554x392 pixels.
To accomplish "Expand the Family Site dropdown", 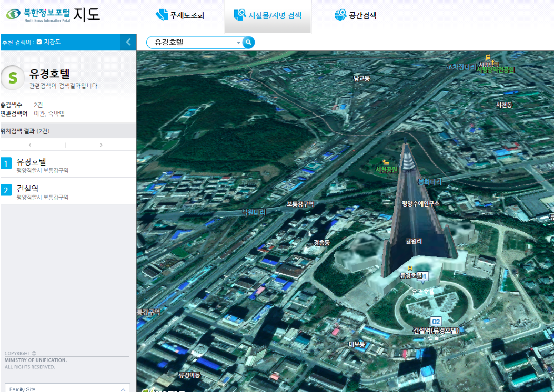I will pyautogui.click(x=123, y=389).
